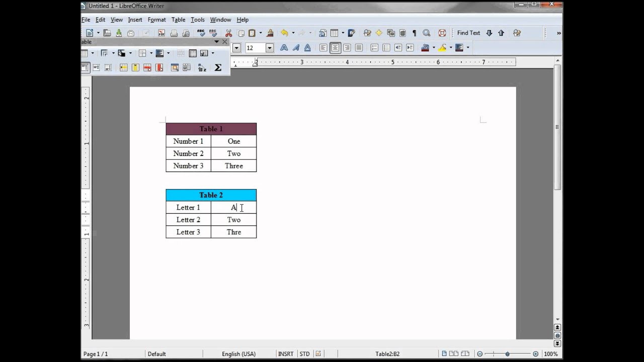Run the Spelling and Grammar check

point(201,33)
